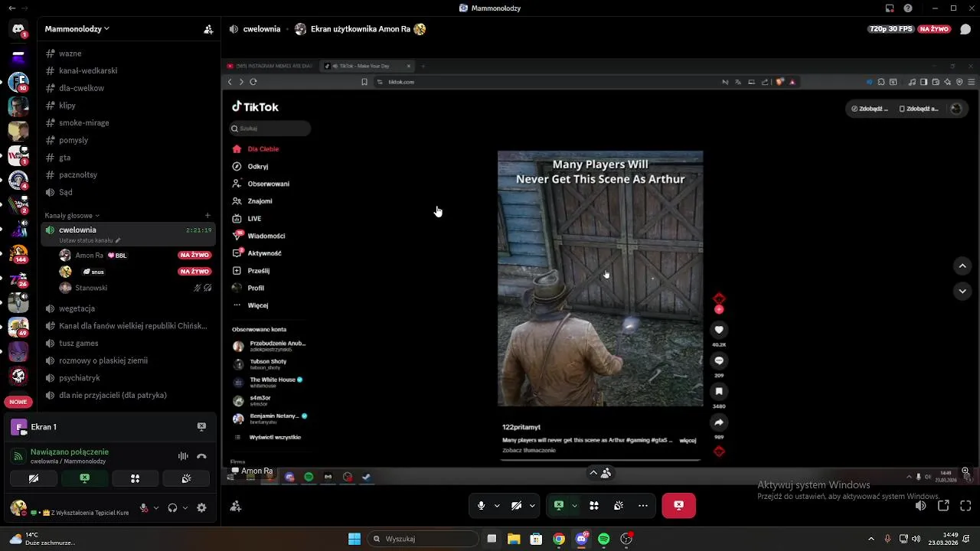The width and height of the screenshot is (980, 551).
Task: Open more options ellipsis in call bar
Action: [x=642, y=505]
